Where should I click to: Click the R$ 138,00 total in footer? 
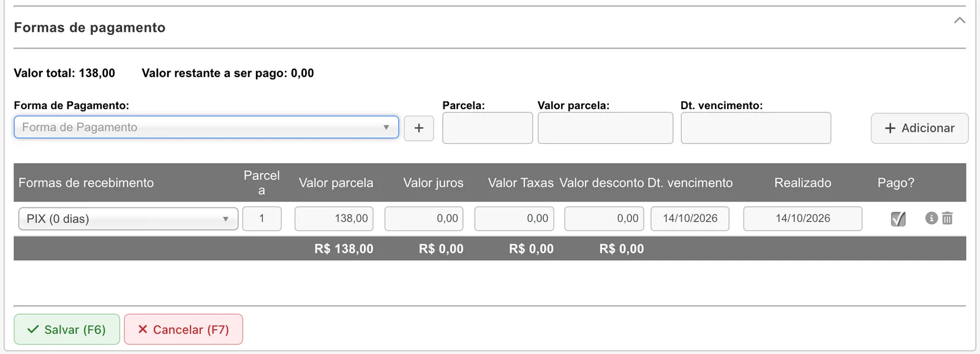pos(344,249)
